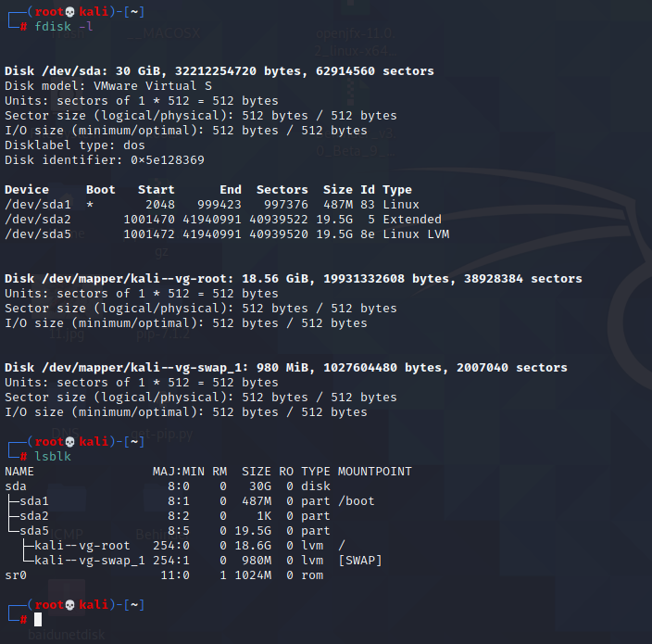652x644 pixels.
Task: Click 'sr0' row name in lsblk
Action: click(16, 575)
